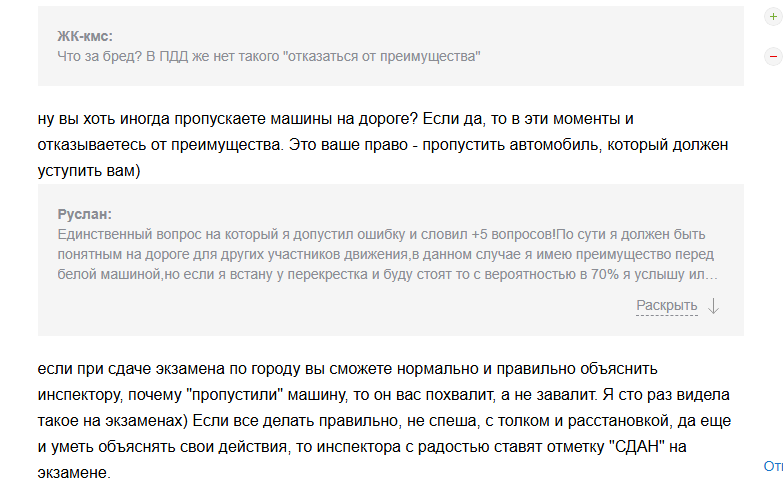
Task: Click the quoted author name ЖК-кмс
Action: [85, 36]
